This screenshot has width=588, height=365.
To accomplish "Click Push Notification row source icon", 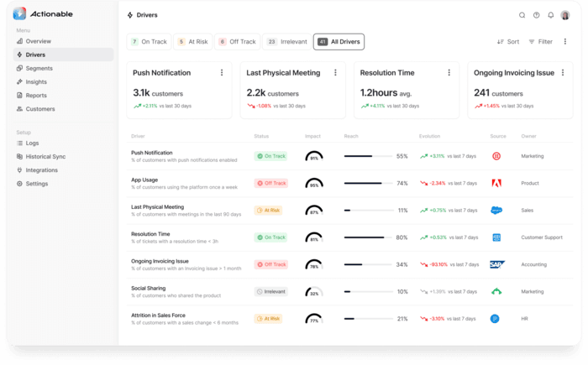I will click(x=496, y=156).
